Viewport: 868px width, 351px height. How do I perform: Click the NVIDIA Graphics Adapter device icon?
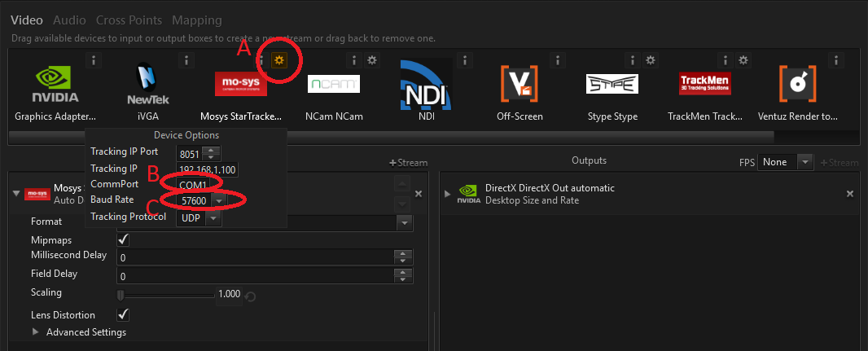point(55,83)
